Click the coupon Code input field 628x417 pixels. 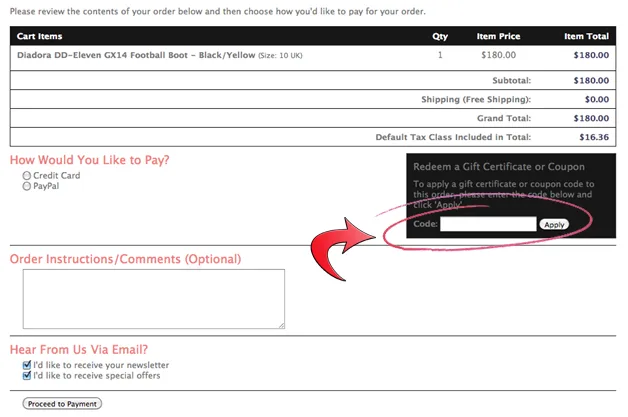(488, 224)
